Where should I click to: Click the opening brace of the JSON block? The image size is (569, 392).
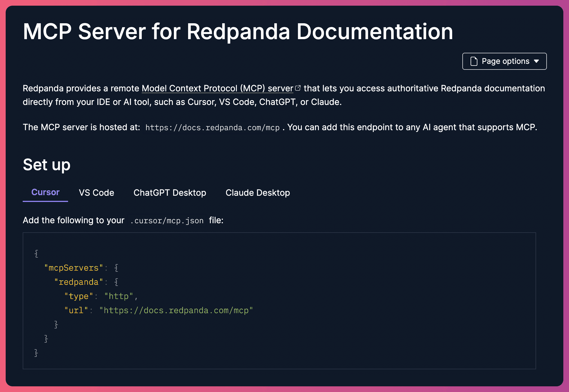[36, 253]
